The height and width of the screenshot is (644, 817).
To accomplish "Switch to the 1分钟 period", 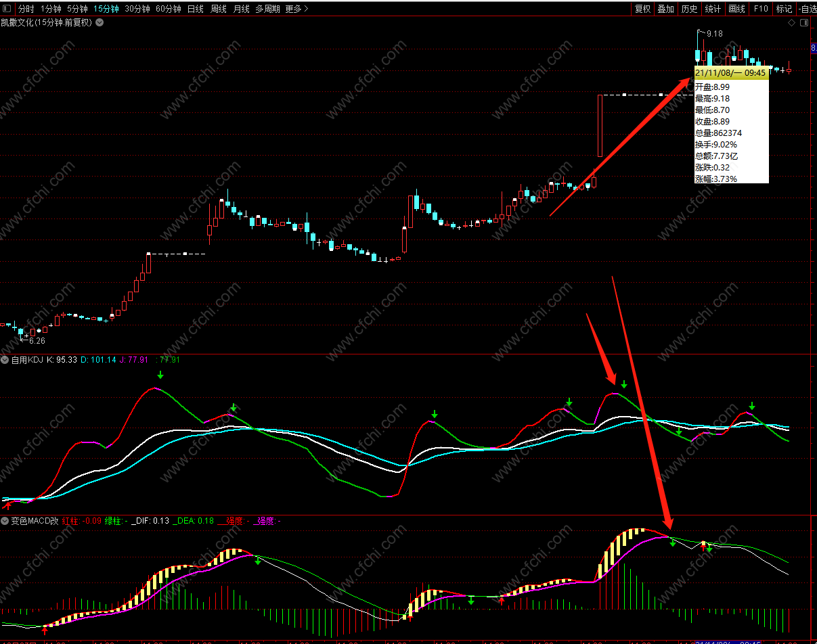I will click(51, 9).
